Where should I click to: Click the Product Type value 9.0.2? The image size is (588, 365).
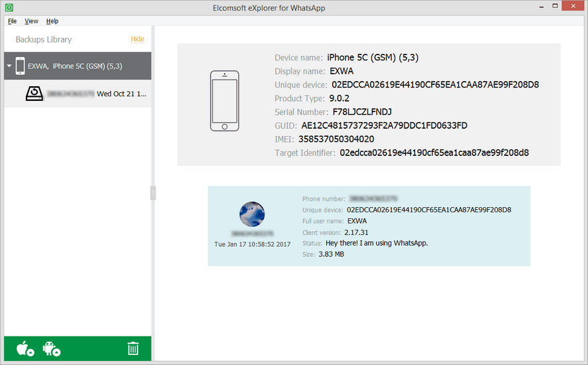(x=339, y=99)
